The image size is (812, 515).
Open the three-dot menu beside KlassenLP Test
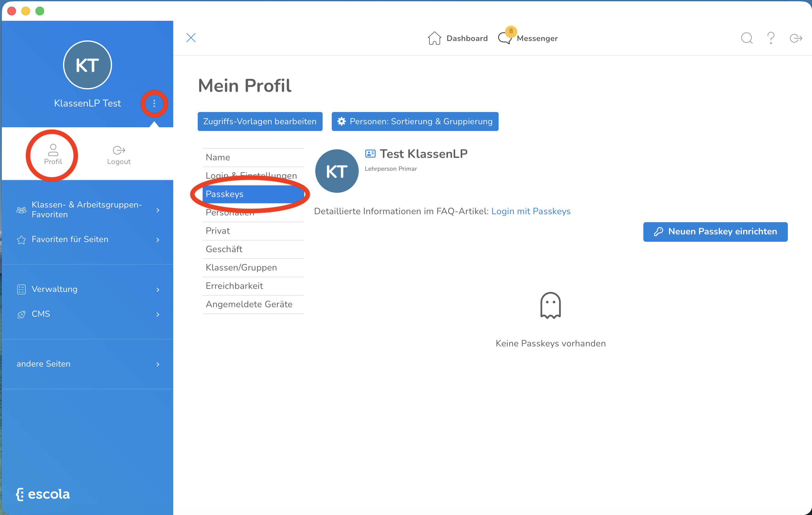pos(154,103)
